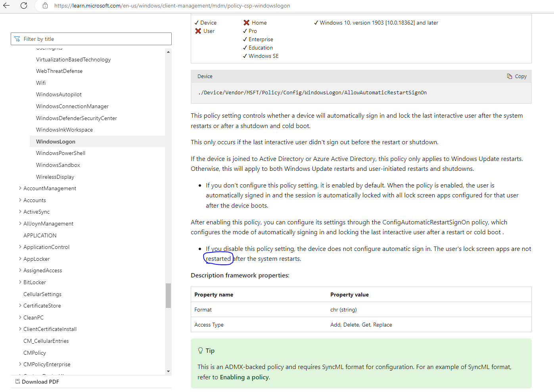Click the Tip lightbulb icon
Viewport: 554px width, 392px height.
click(x=200, y=350)
